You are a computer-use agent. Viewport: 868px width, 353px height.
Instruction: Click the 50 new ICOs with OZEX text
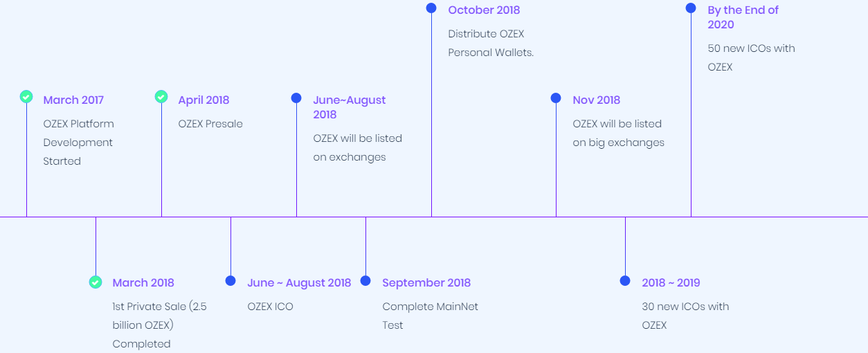click(751, 57)
